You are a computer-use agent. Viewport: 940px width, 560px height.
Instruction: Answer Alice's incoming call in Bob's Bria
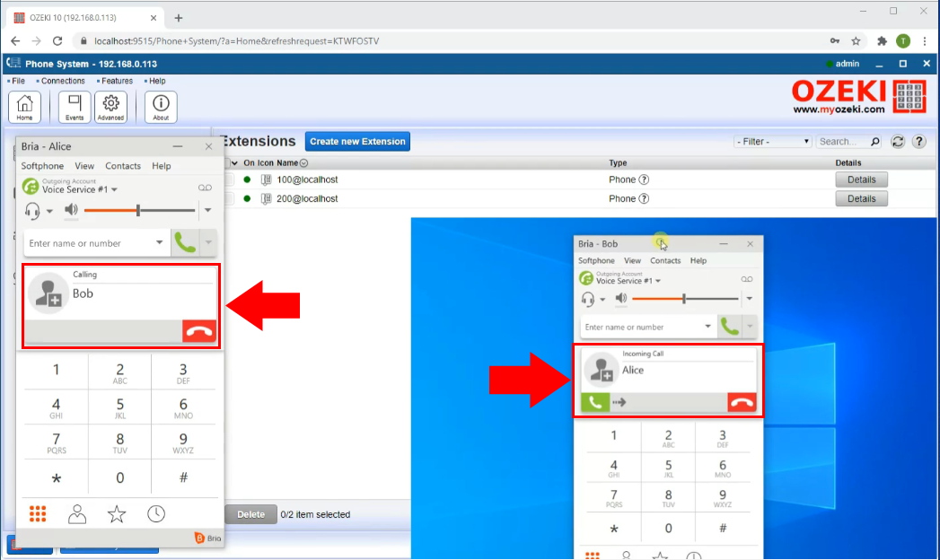[595, 402]
